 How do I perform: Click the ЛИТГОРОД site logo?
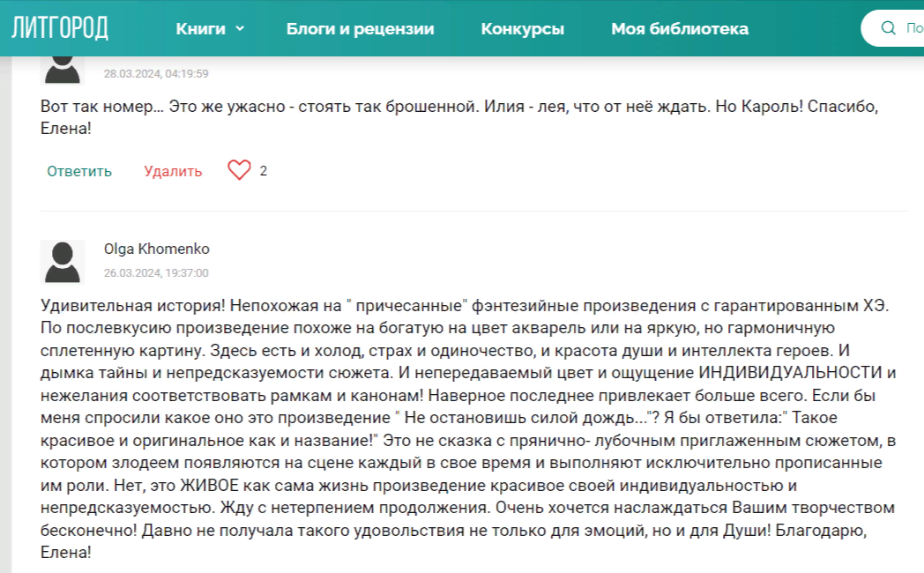(x=60, y=28)
